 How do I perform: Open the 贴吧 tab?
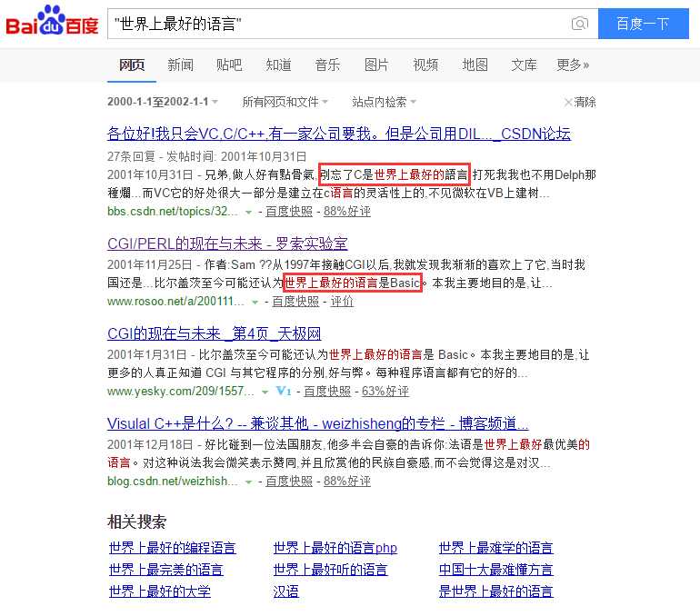(x=229, y=65)
